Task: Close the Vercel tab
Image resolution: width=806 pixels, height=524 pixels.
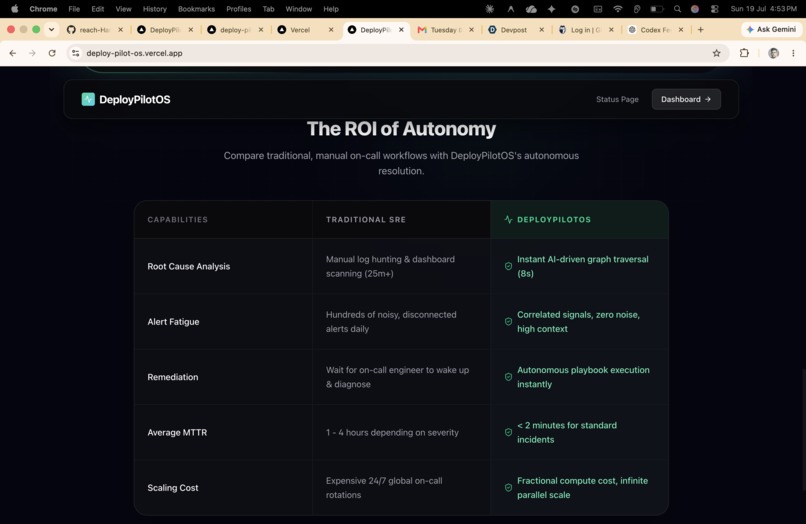Action: tap(331, 30)
